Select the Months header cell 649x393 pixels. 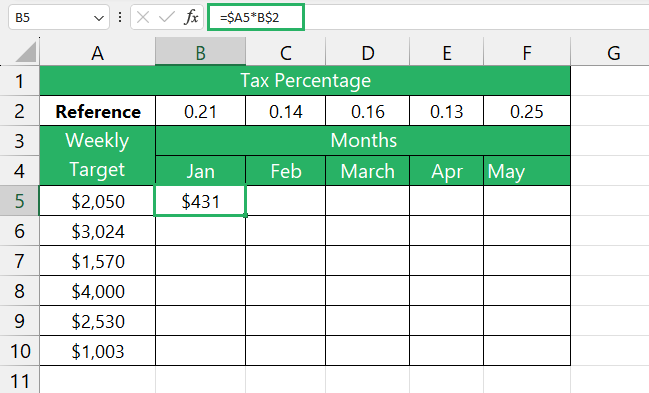[x=363, y=141]
